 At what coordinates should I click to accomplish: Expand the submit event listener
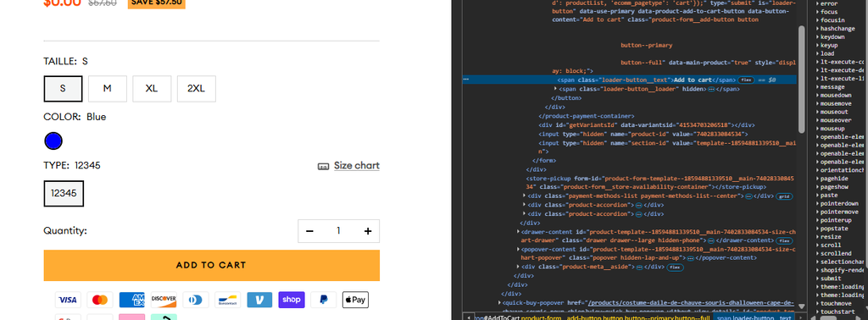click(x=818, y=279)
